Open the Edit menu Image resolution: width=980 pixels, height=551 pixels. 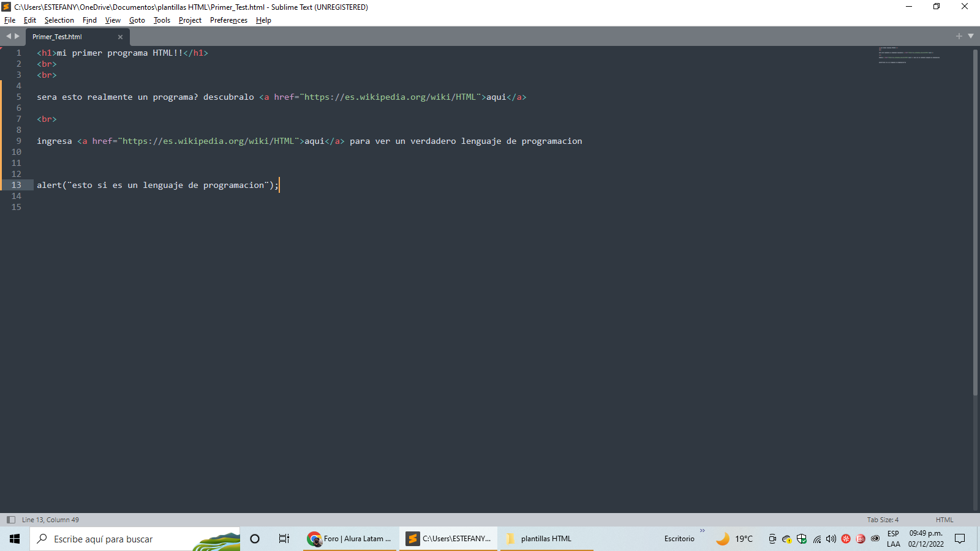point(30,20)
